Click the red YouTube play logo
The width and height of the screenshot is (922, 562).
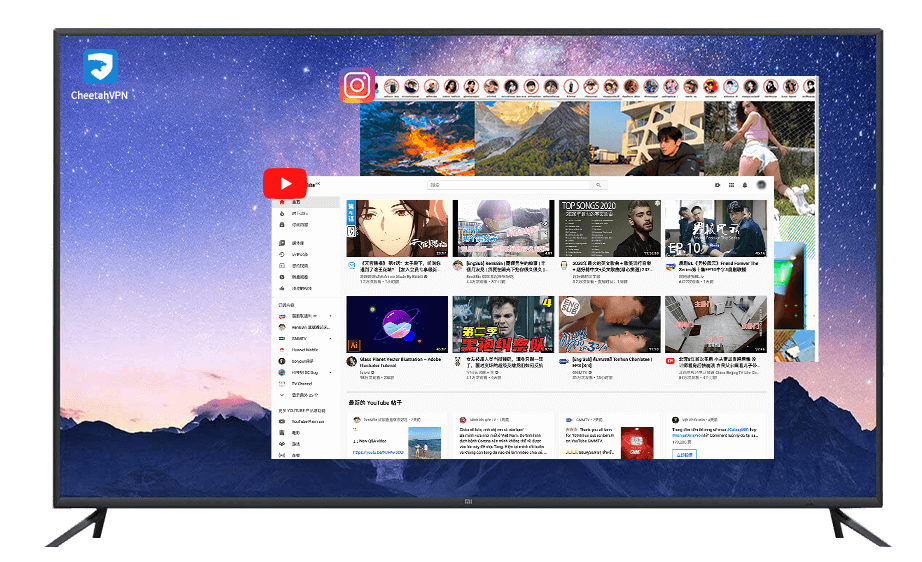pos(285,183)
